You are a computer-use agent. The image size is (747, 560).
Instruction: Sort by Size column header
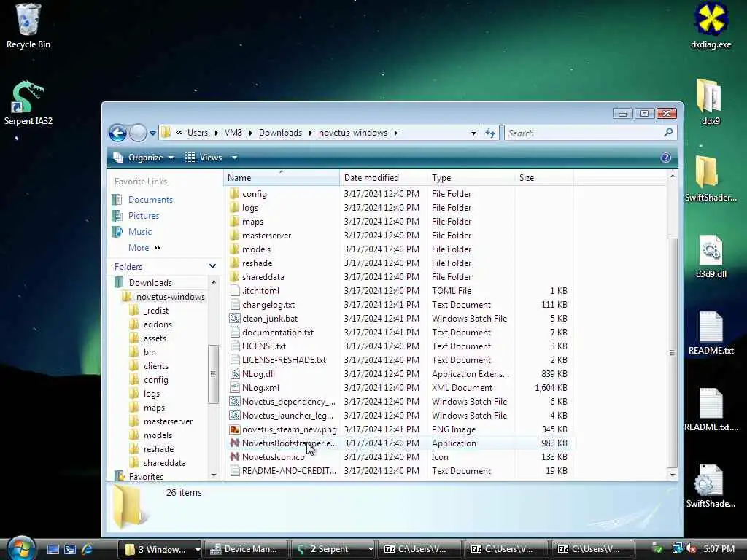[544, 178]
